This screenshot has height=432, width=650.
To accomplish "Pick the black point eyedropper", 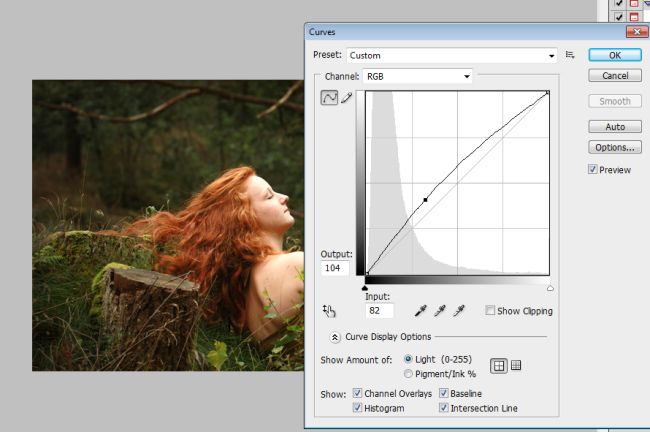I will [421, 311].
